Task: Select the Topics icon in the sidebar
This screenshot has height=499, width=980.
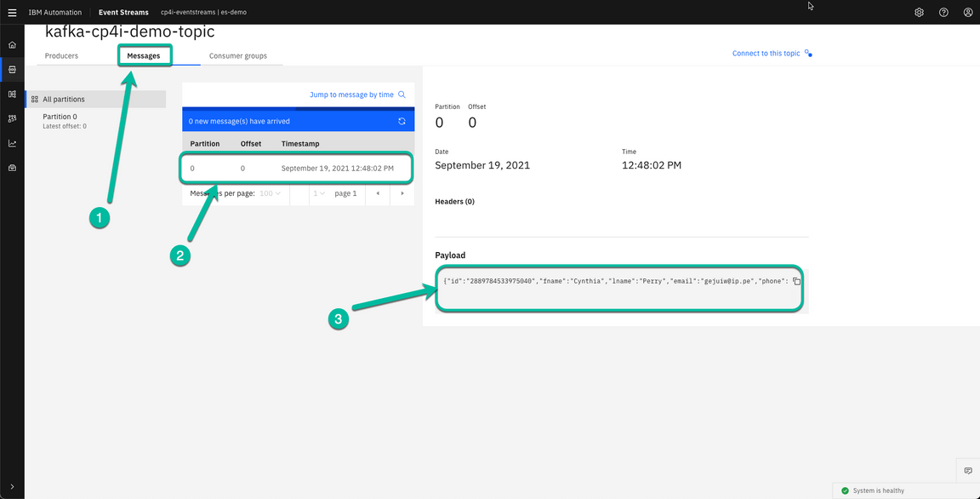Action: coord(11,70)
